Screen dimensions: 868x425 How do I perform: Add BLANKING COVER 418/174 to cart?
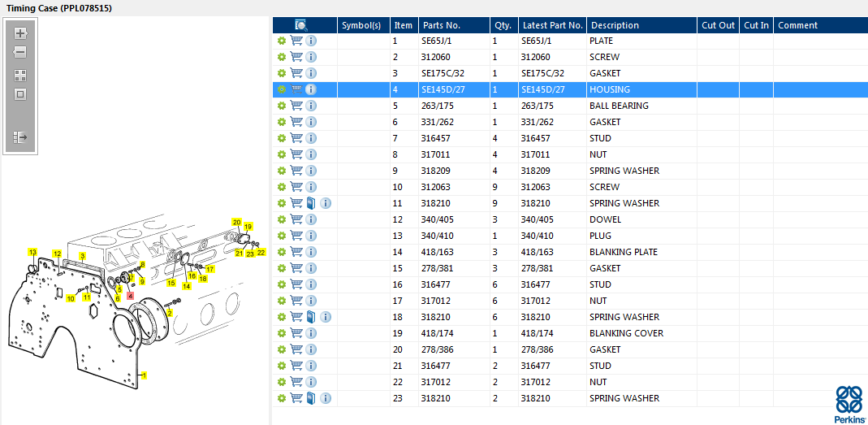(x=296, y=333)
